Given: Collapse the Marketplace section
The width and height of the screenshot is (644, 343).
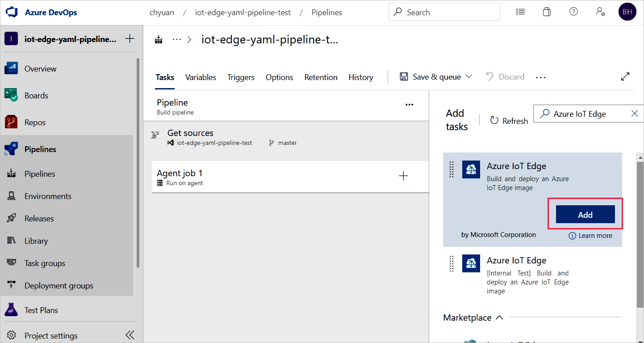Looking at the screenshot, I should (500, 318).
